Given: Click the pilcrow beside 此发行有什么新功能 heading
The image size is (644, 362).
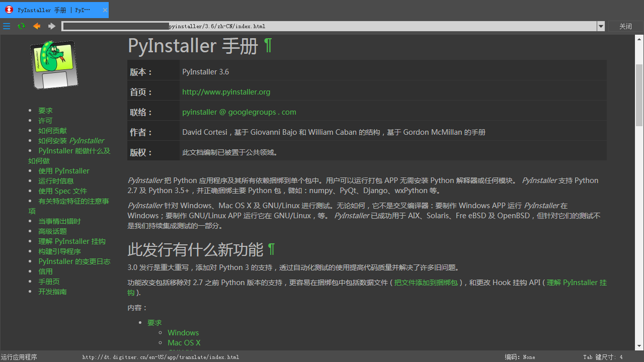Looking at the screenshot, I should tap(271, 249).
